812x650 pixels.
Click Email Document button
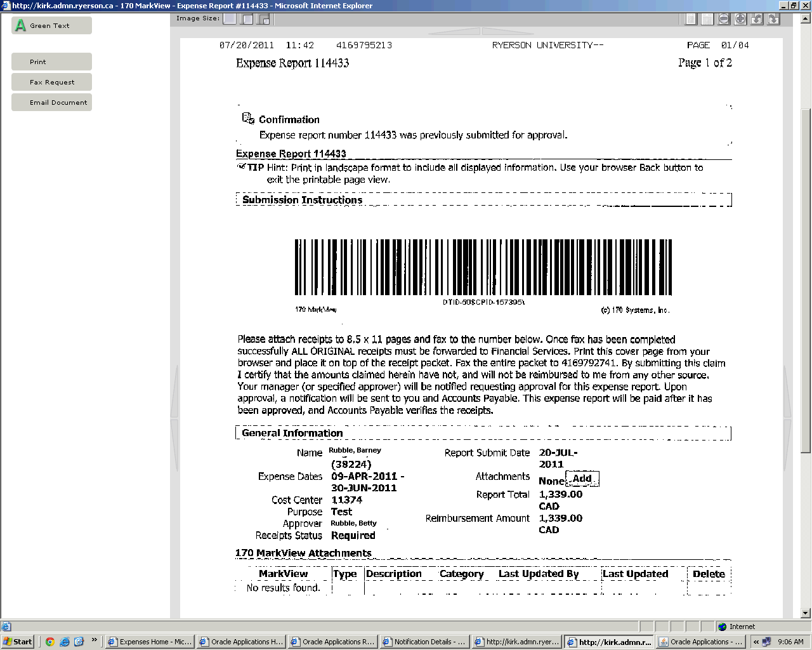pos(51,102)
